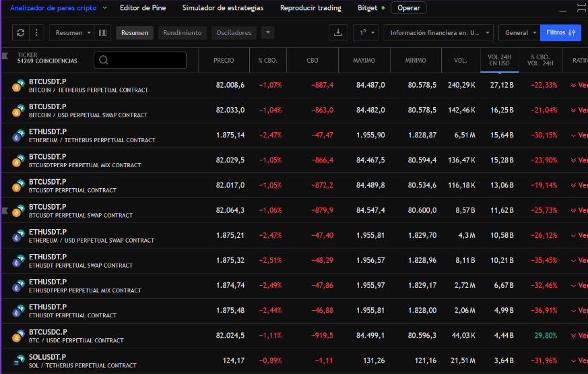Click the Operar button

(x=408, y=8)
